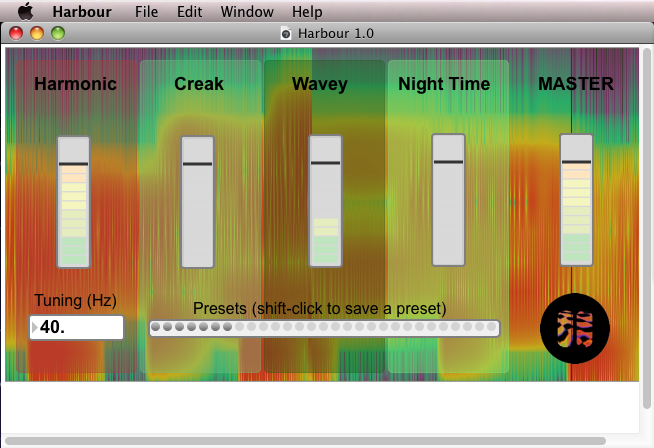Open the Help menu
The image size is (654, 448).
[x=307, y=12]
